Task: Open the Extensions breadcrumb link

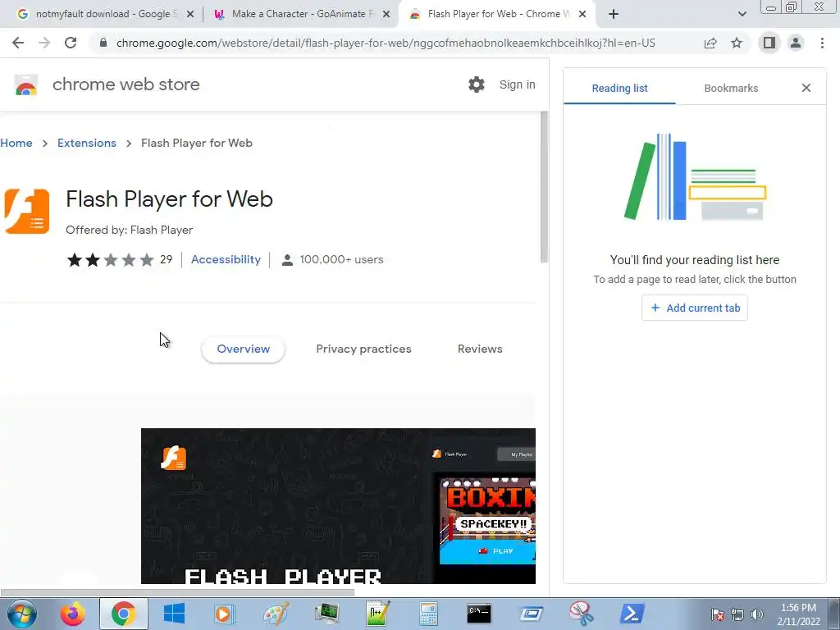Action: coord(87,143)
